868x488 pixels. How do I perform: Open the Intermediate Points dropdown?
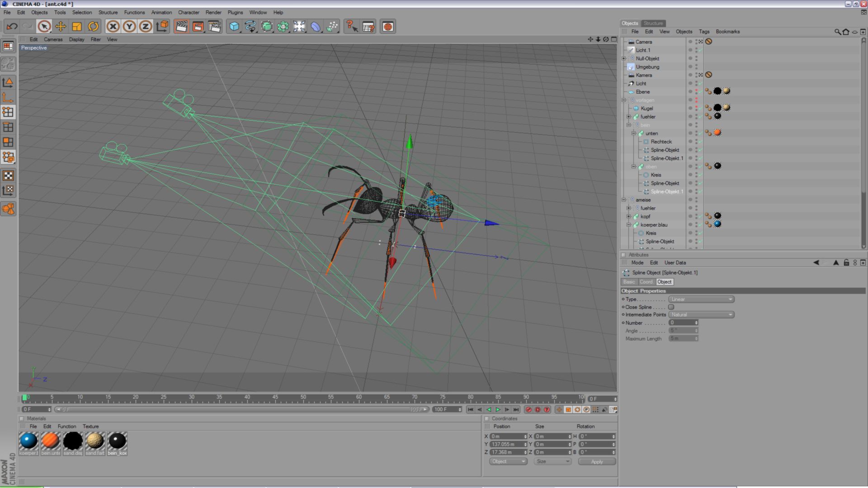tap(701, 315)
